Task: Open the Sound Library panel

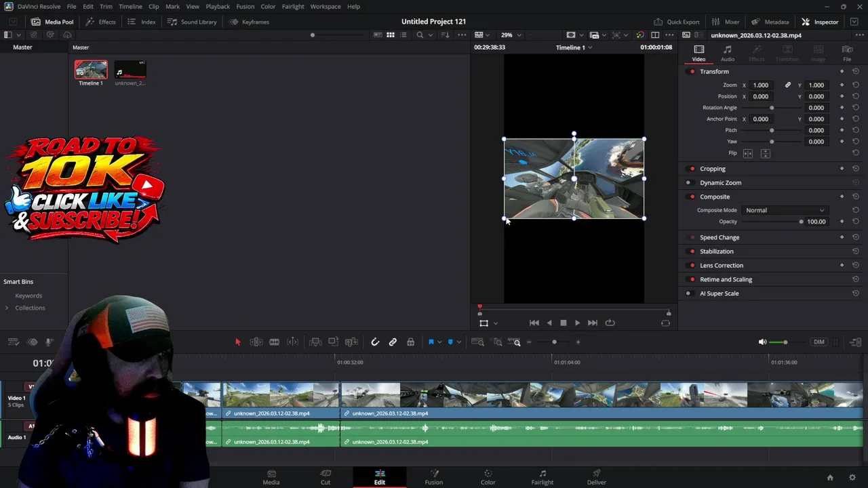Action: [192, 22]
